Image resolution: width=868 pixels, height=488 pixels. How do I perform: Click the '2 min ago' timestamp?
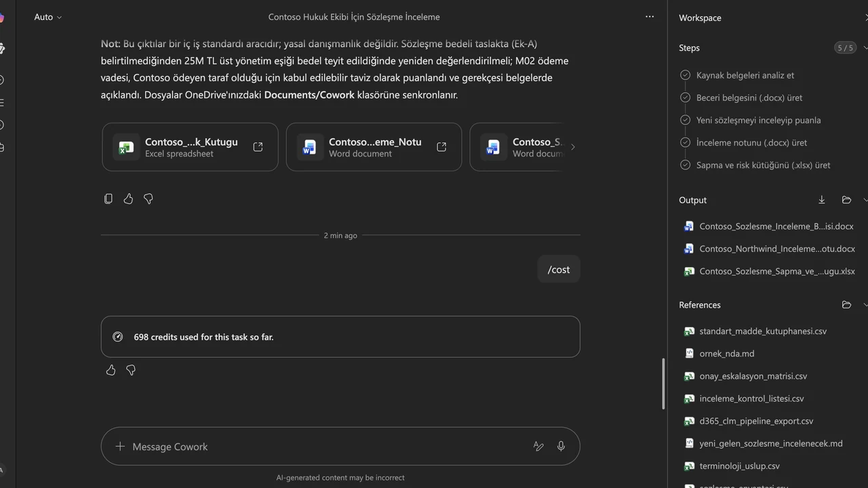click(x=340, y=235)
